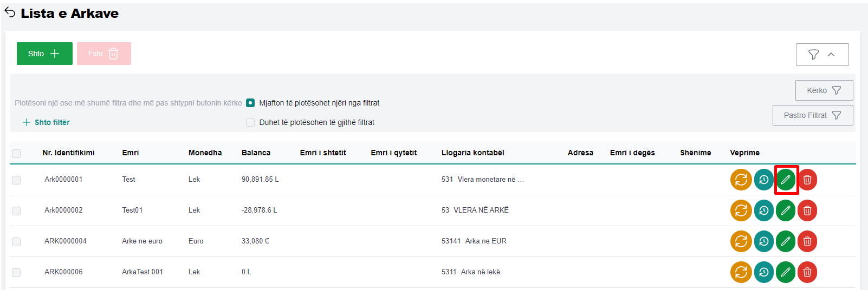This screenshot has width=868, height=290.
Task: Enable 'Duhet të plotësohen të gjithë filtrat'
Action: (250, 122)
